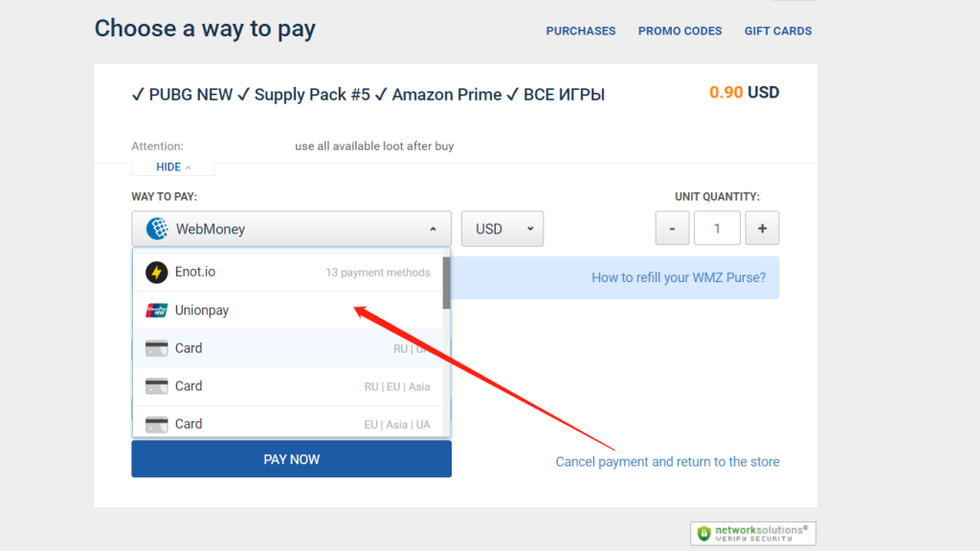Click the Network Solutions security seal
The image size is (980, 551).
point(753,533)
